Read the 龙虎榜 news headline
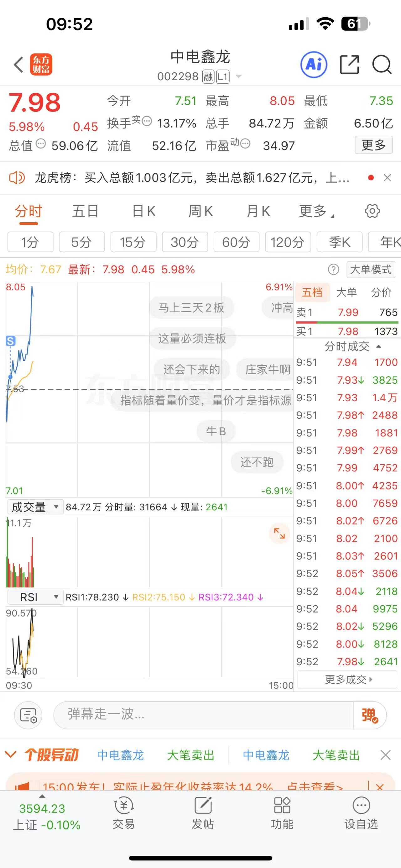Viewport: 401px width, 868px height. [192, 177]
